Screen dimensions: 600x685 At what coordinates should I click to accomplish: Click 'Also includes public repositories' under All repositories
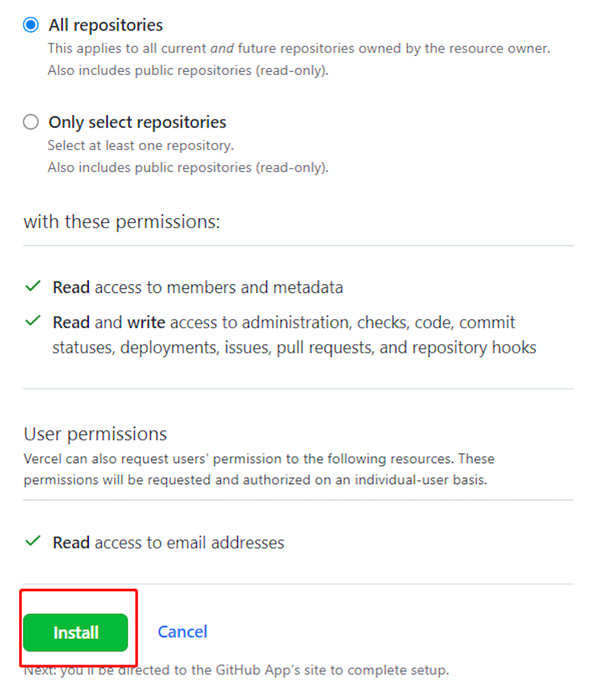(x=188, y=70)
